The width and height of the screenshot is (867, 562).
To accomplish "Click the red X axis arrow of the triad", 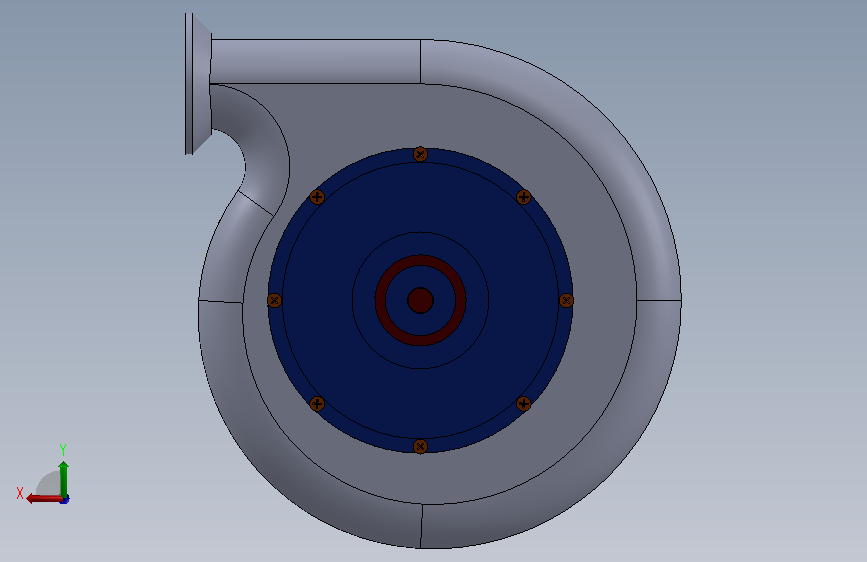I will click(x=44, y=499).
